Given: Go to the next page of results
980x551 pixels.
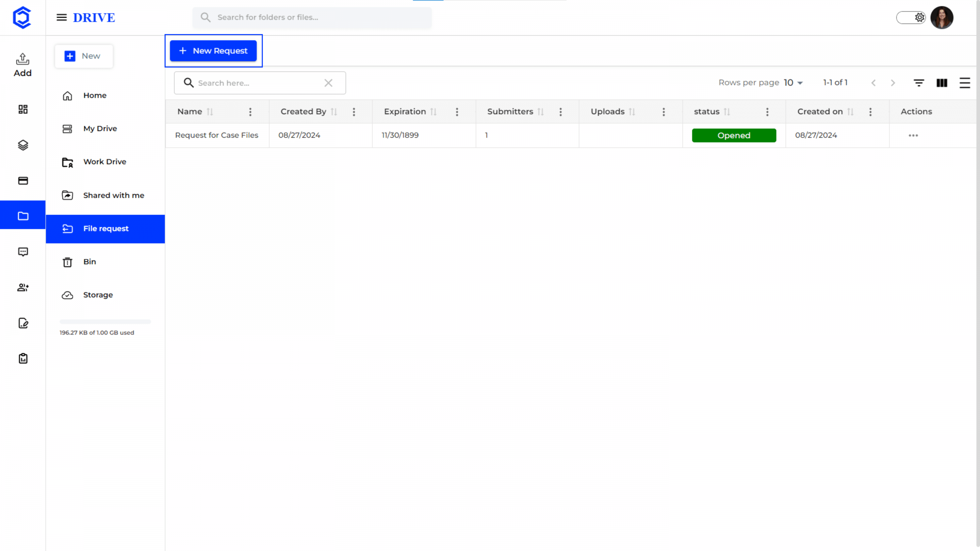Looking at the screenshot, I should click(x=893, y=83).
